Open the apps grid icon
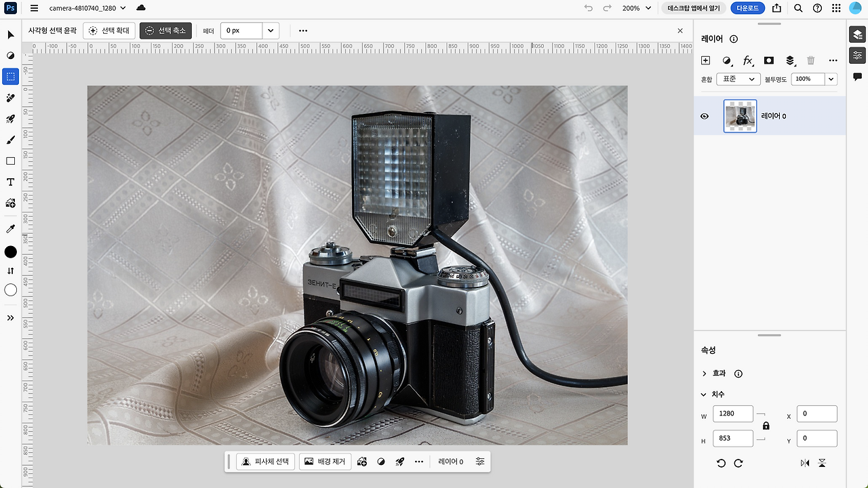Screen dimensions: 868x488 [836, 8]
